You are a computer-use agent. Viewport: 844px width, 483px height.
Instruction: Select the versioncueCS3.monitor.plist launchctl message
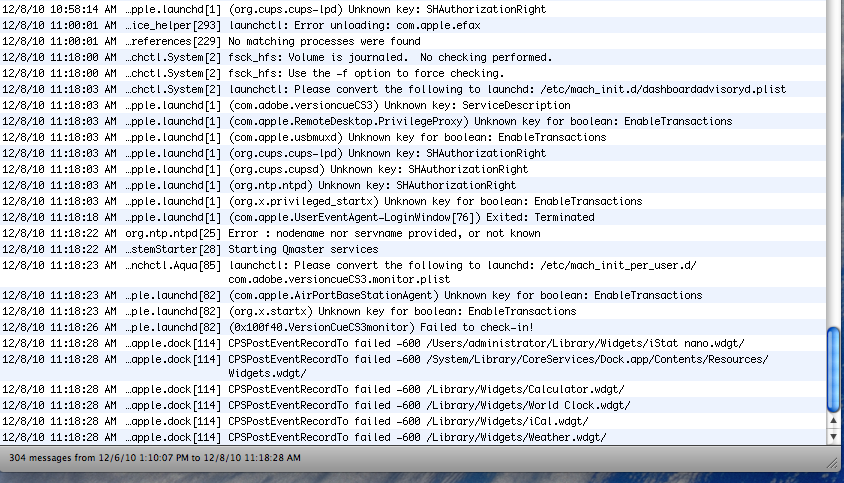[x=413, y=272]
